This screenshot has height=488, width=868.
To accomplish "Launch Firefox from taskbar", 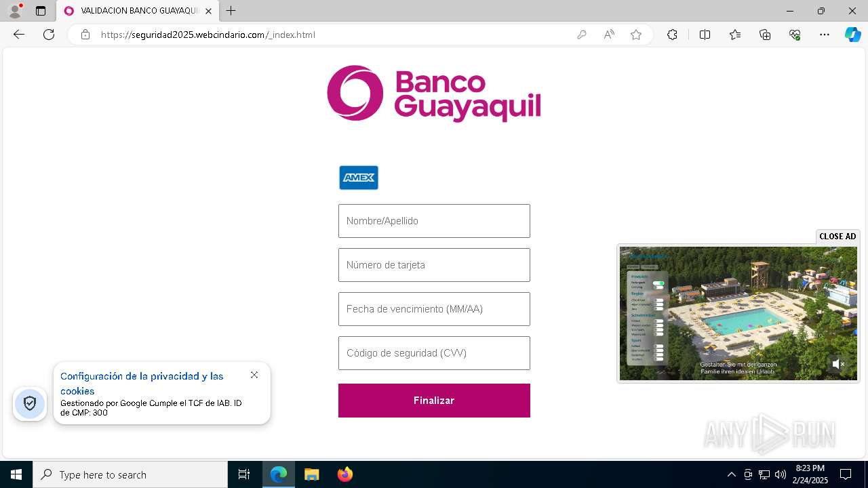I will click(345, 474).
